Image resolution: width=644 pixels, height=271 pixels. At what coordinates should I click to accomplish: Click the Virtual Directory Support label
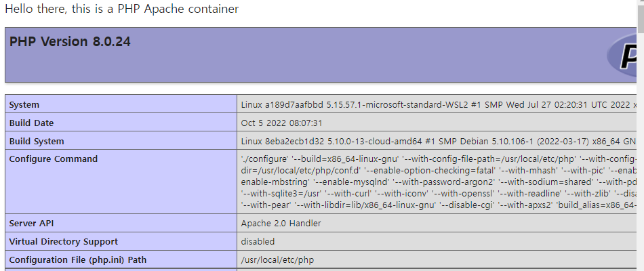tap(64, 241)
